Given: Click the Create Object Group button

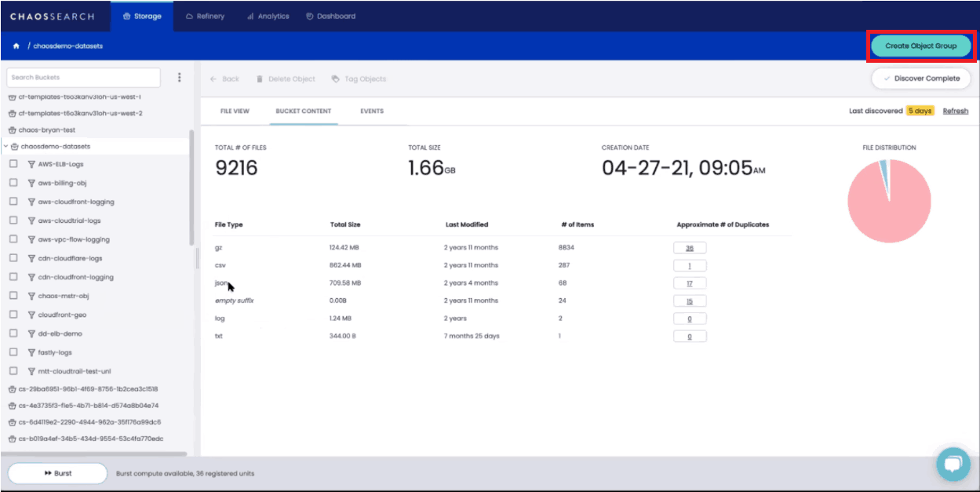Looking at the screenshot, I should tap(921, 46).
